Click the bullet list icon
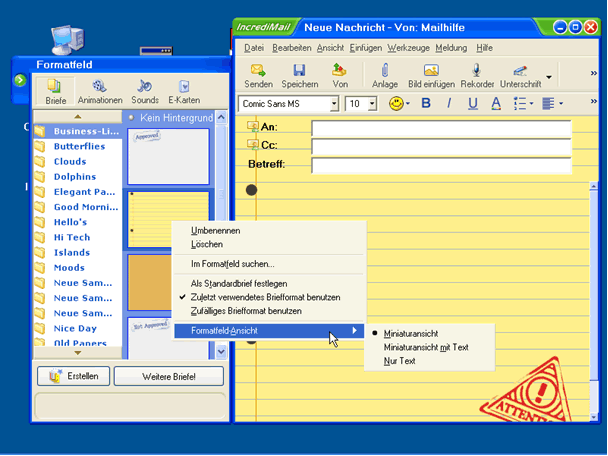 pyautogui.click(x=520, y=104)
